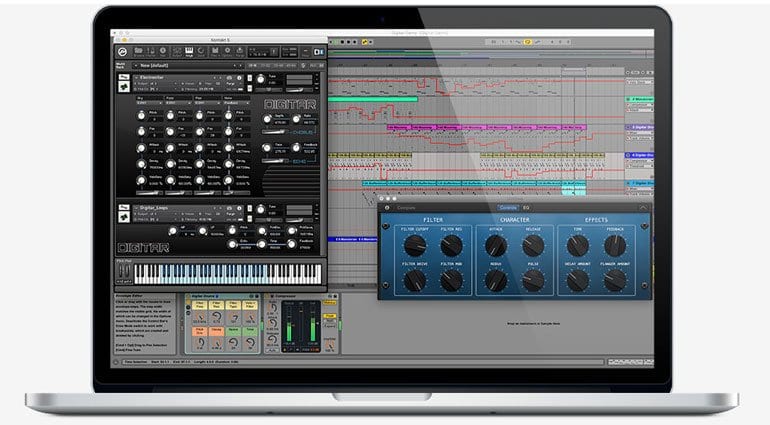This screenshot has height=425, width=770.
Task: Open Electrombar instrument edit wrench
Action: pos(124,77)
